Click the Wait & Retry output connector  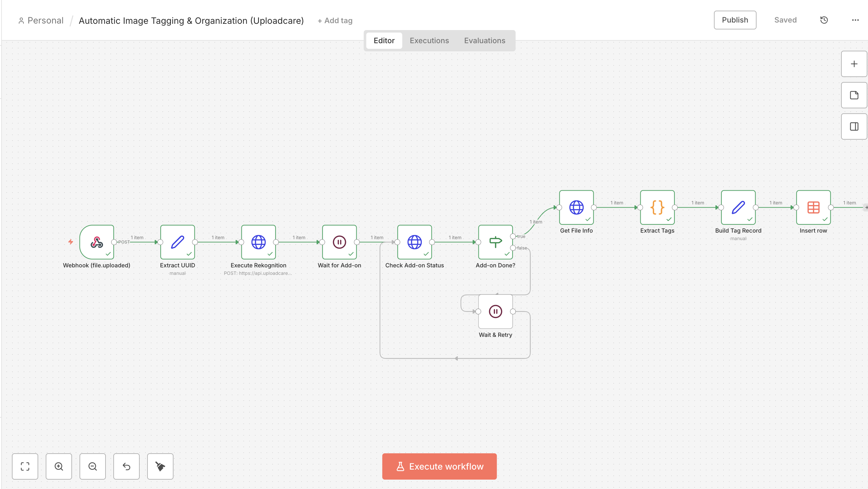tap(513, 311)
